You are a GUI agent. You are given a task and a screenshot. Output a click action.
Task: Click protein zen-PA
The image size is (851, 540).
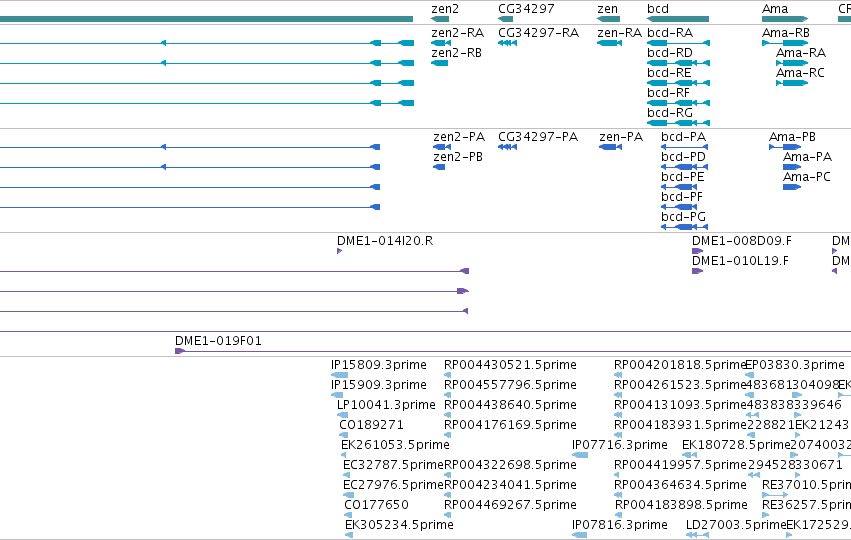621,137
